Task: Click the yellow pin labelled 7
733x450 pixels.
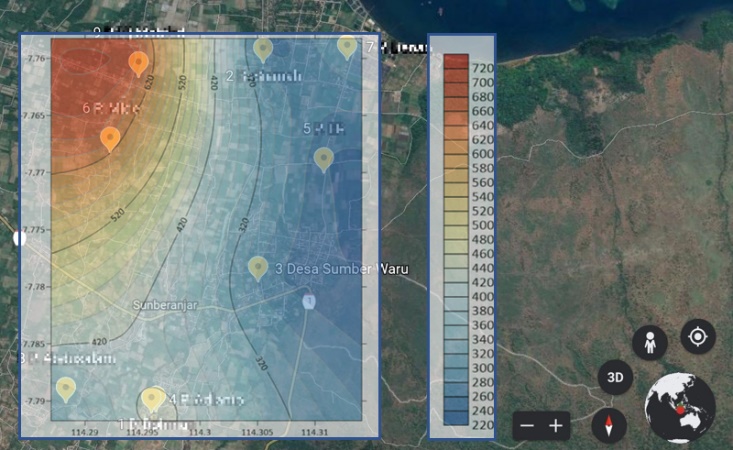Action: (347, 46)
